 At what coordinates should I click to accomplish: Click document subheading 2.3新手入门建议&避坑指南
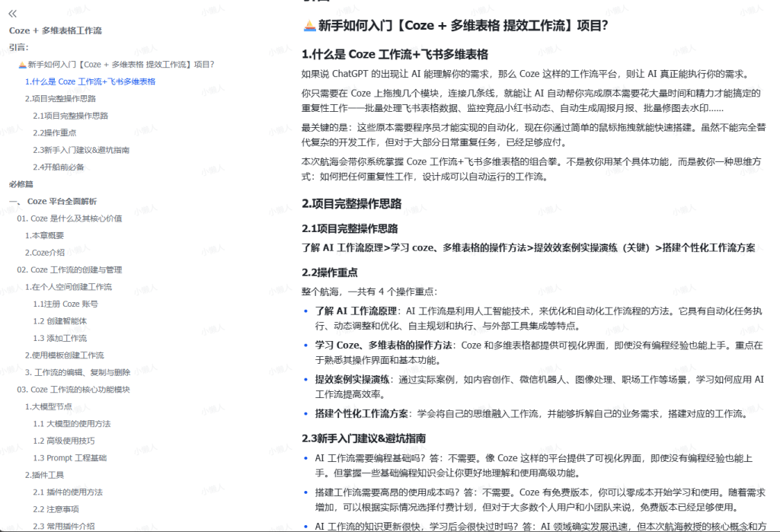tap(363, 438)
